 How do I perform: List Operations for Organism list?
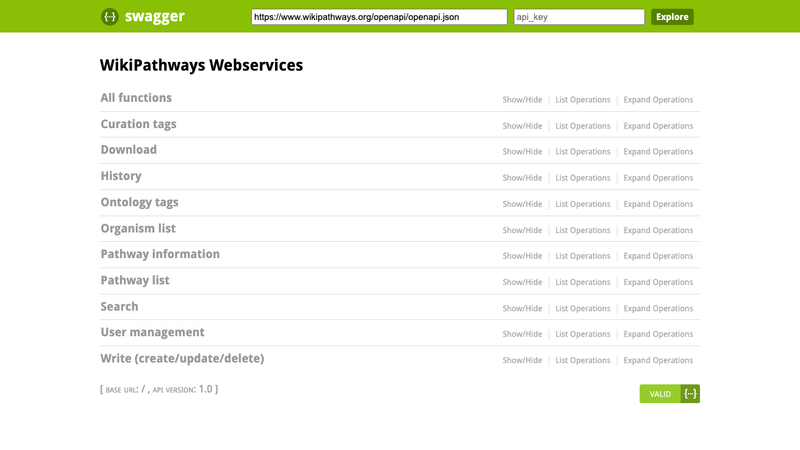(x=583, y=230)
